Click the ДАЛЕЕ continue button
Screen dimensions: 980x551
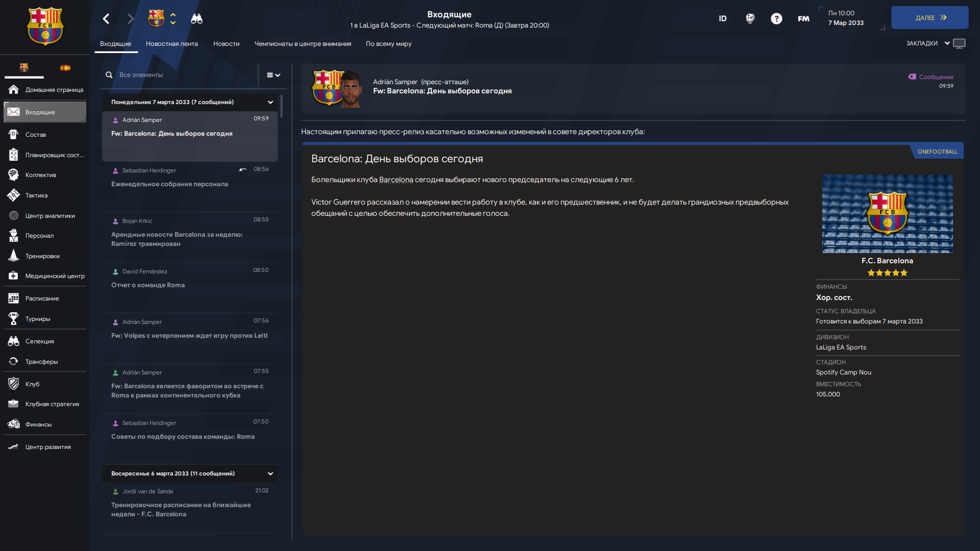pos(930,18)
